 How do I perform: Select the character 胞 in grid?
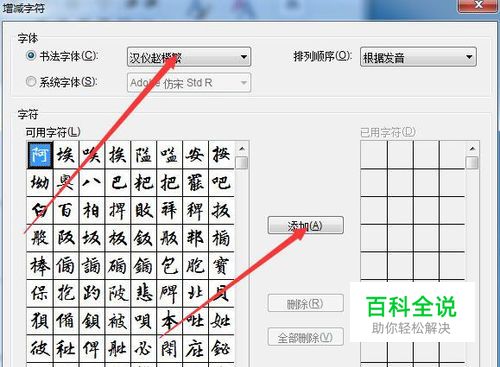pos(196,266)
